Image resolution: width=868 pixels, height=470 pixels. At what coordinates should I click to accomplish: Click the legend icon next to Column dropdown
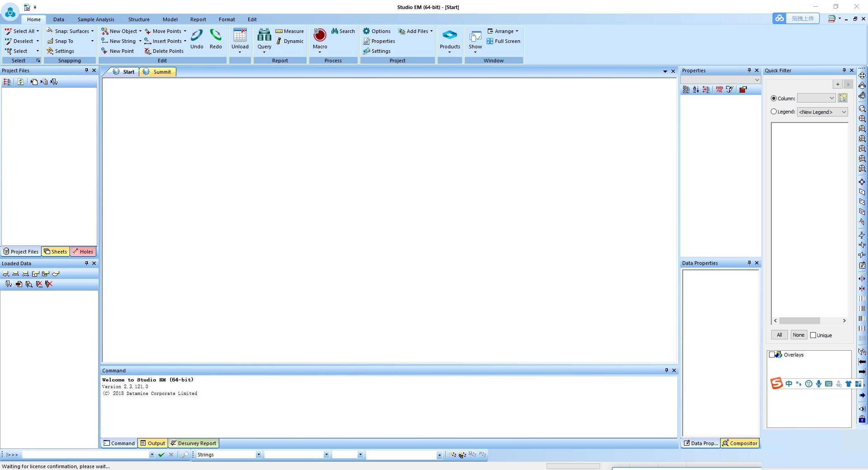point(843,98)
